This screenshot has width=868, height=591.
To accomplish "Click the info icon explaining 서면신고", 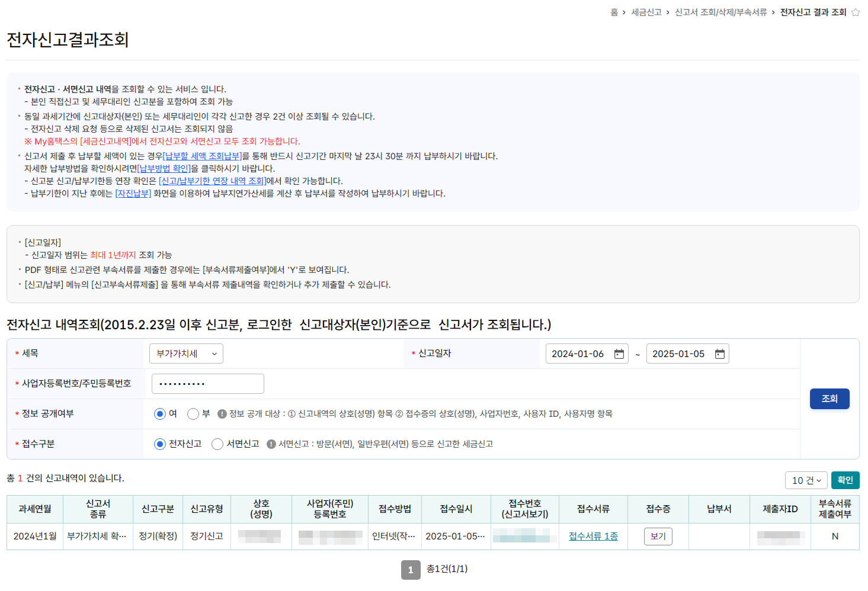I will [x=272, y=444].
